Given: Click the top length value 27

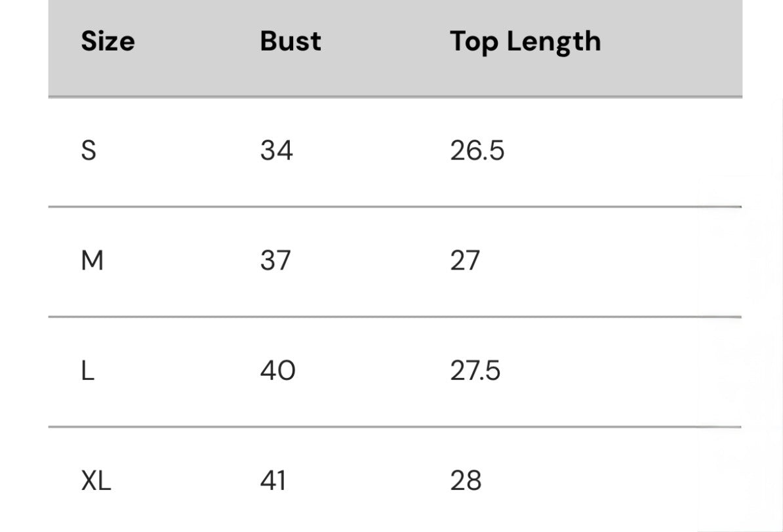Looking at the screenshot, I should 465,261.
